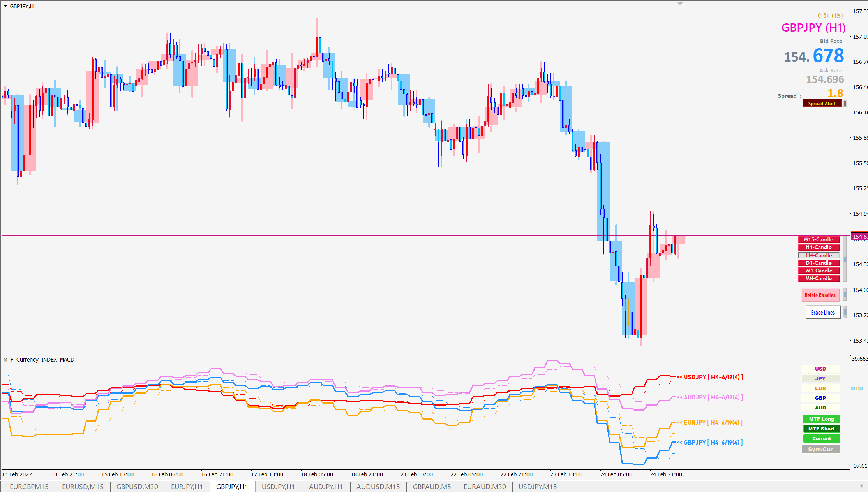868x492 pixels.
Task: Toggle the H4-Candle overlay button
Action: pos(819,255)
